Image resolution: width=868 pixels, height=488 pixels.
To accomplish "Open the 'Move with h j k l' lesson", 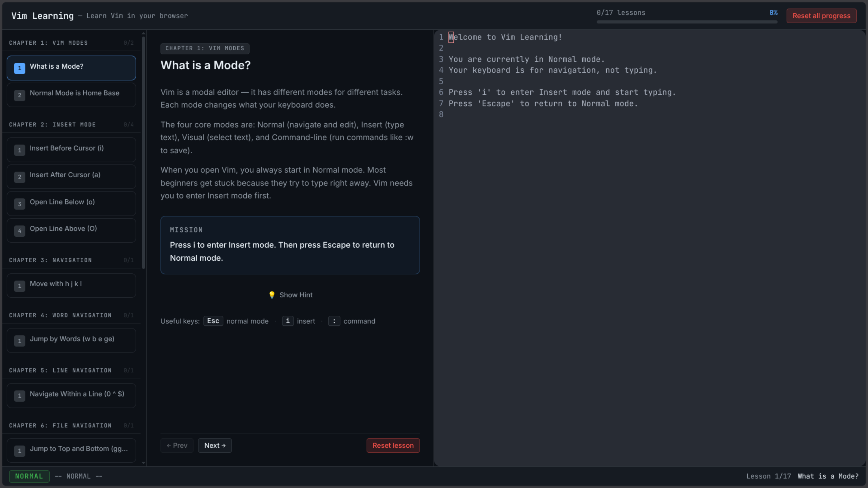I will click(x=71, y=285).
